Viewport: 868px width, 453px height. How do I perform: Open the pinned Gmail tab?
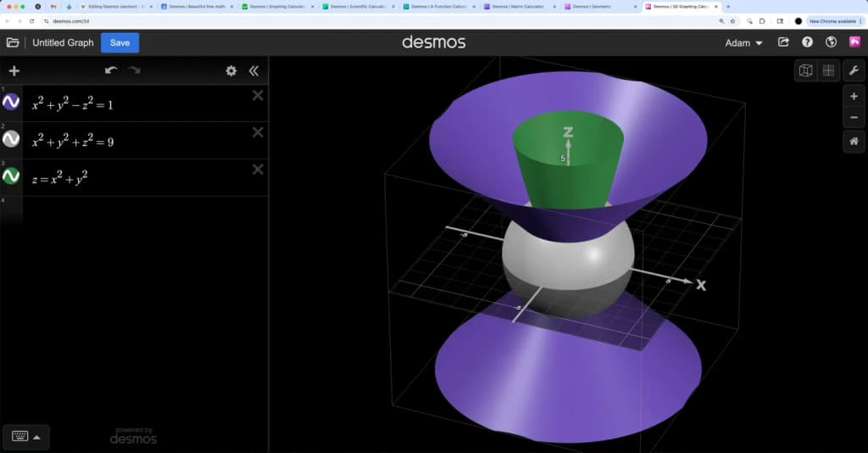53,7
